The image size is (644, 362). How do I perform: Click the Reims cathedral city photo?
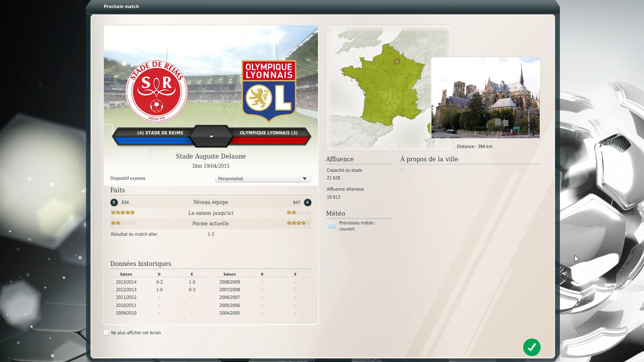point(485,98)
